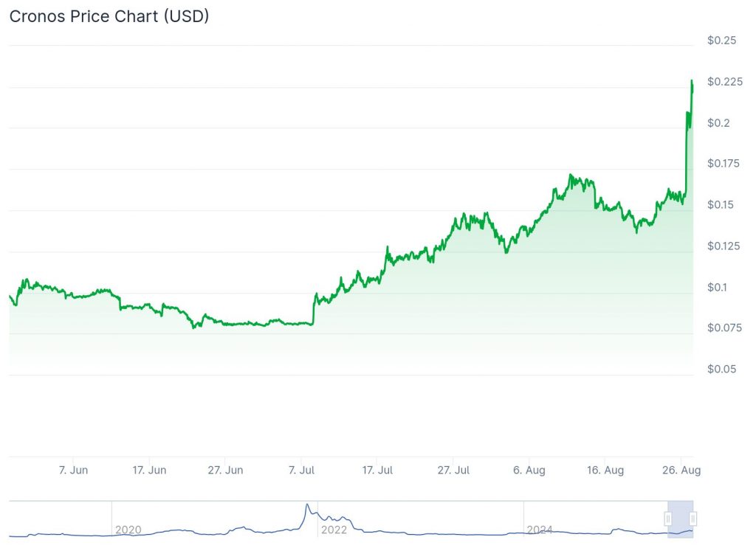Click the 27. Jun date label
The image size is (756, 551).
pos(225,470)
